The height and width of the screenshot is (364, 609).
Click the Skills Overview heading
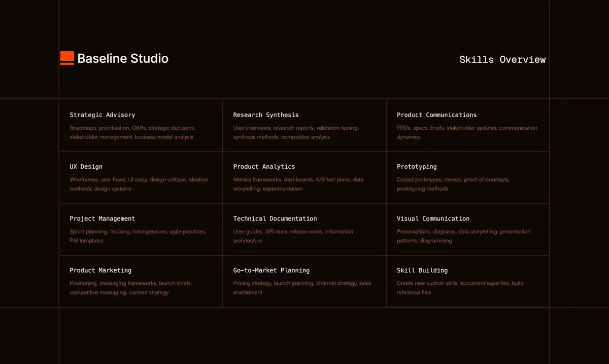502,59
